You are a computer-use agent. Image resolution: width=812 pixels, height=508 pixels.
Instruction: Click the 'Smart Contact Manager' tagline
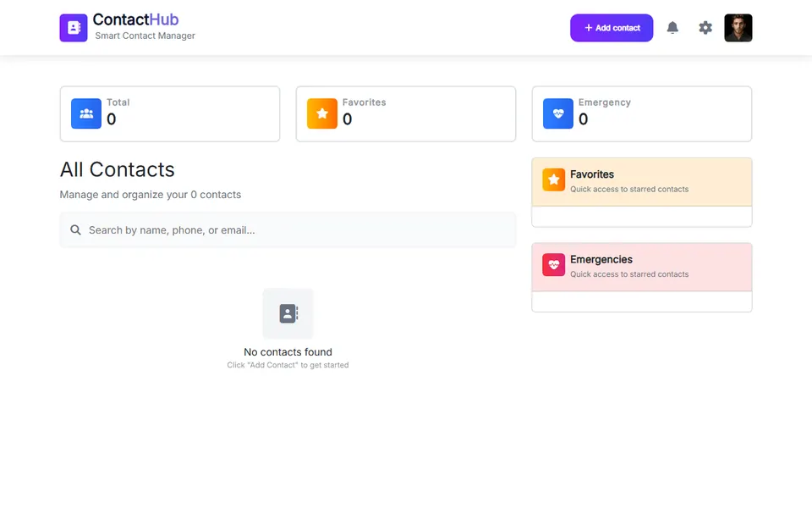[x=145, y=36]
